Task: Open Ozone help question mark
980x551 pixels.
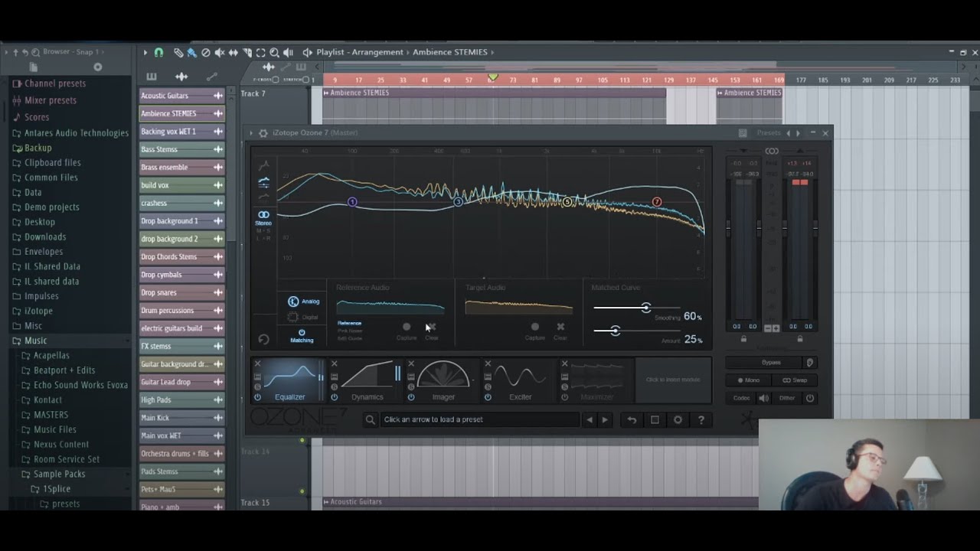Action: coord(701,419)
